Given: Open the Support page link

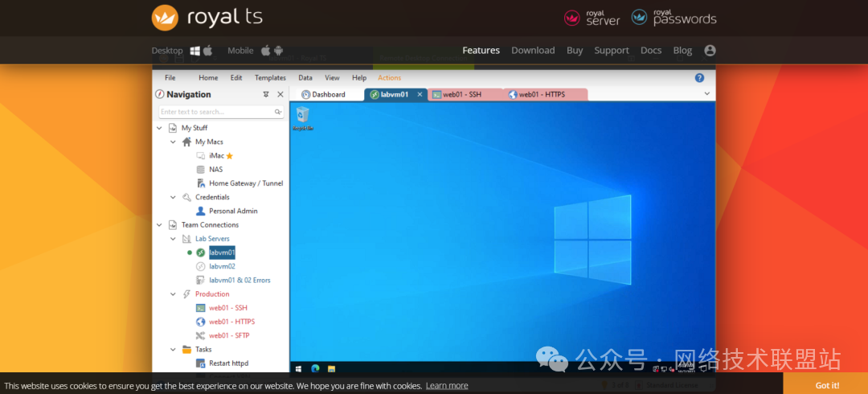Looking at the screenshot, I should point(612,51).
